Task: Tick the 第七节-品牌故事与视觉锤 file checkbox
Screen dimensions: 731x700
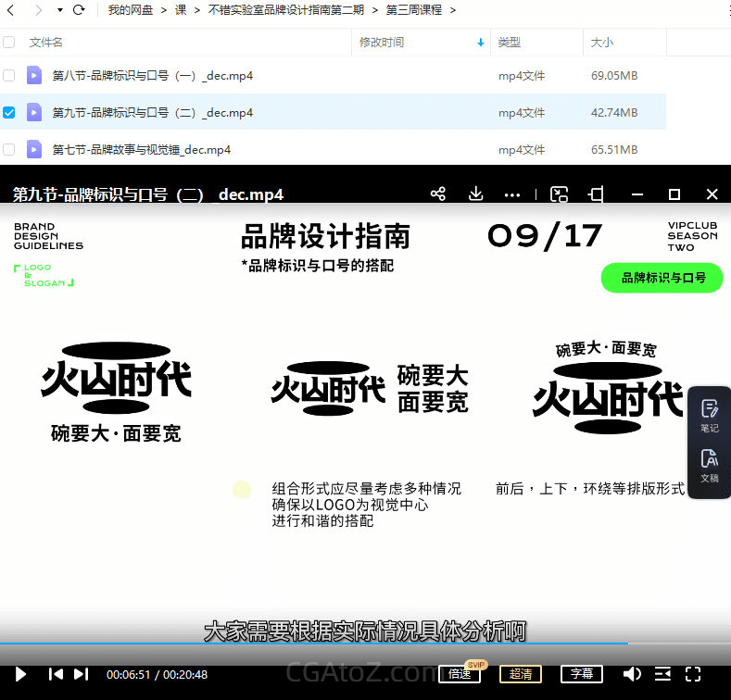Action: (9, 149)
